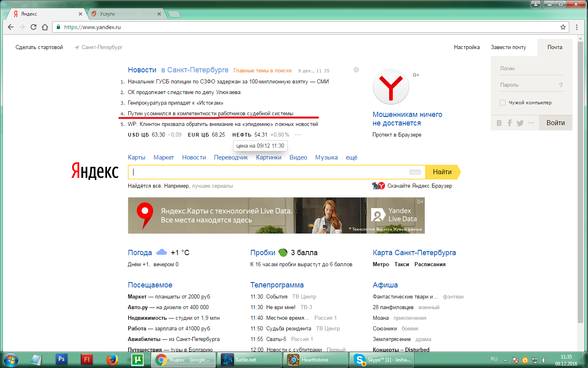Open Новости news section tab
The image size is (588, 368).
[x=142, y=70]
